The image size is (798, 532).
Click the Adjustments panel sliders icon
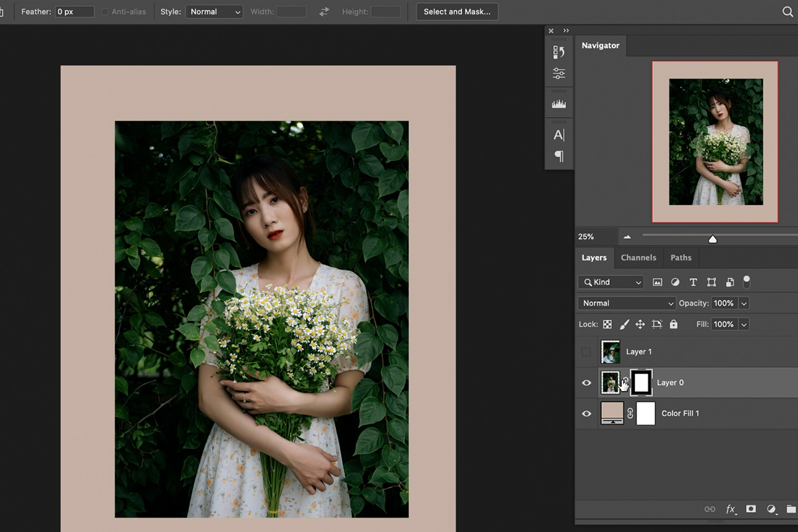click(x=559, y=73)
